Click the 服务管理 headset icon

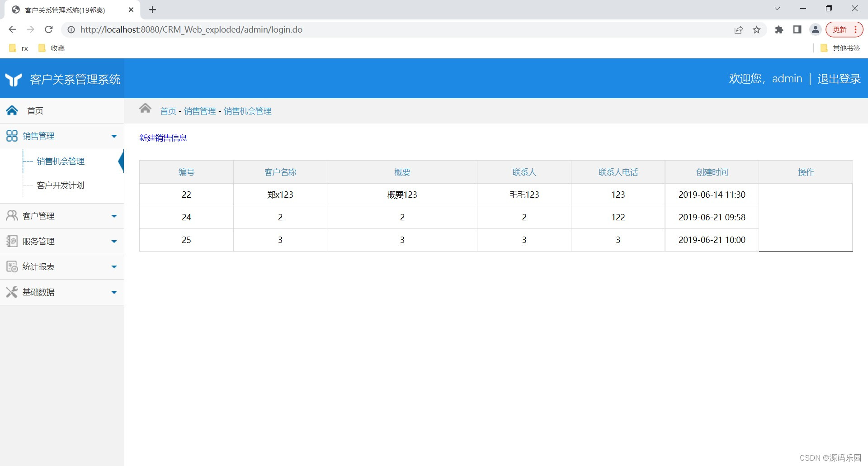(x=12, y=241)
